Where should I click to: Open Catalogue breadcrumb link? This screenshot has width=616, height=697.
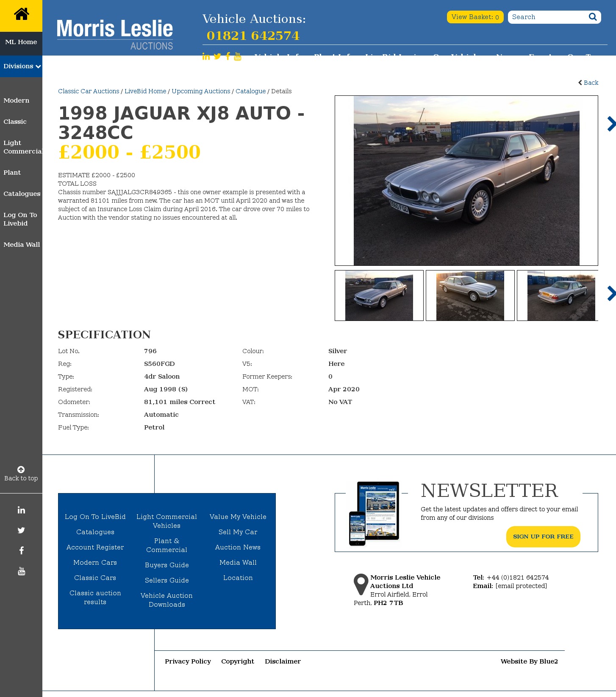coord(251,91)
